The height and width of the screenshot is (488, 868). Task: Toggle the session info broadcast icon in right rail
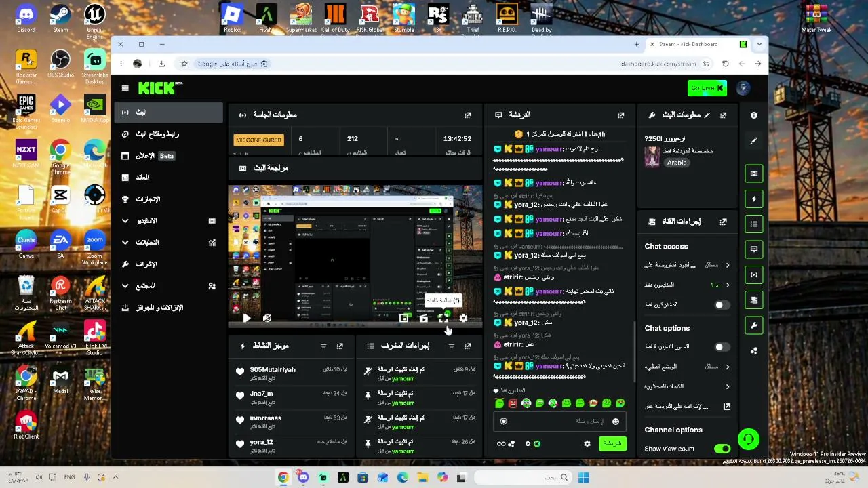[753, 274]
